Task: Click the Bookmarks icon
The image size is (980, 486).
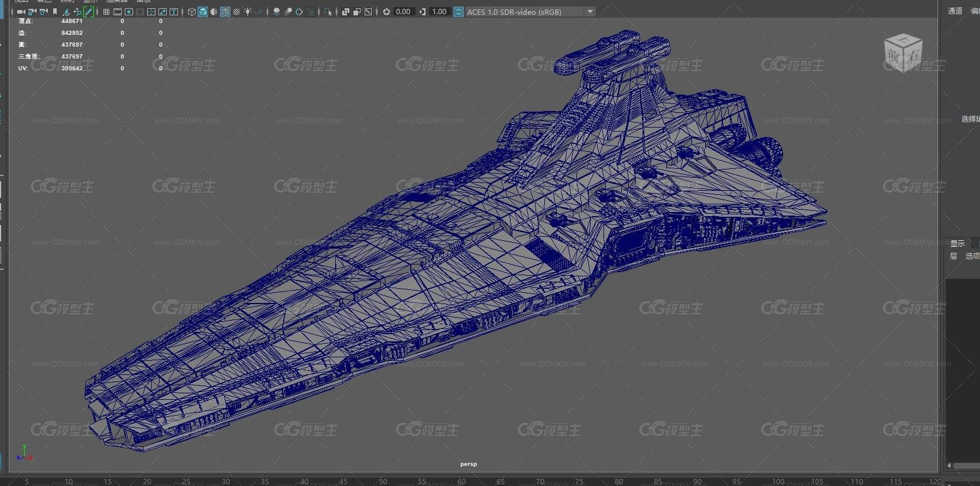Action: pyautogui.click(x=55, y=12)
